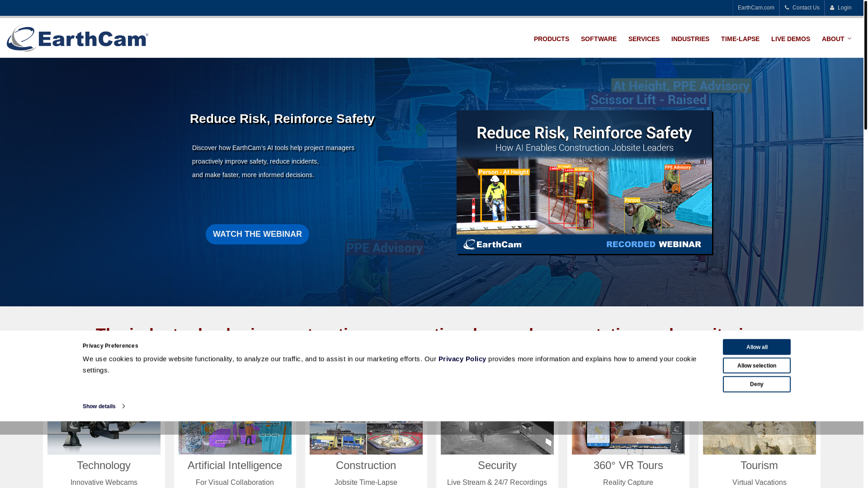The width and height of the screenshot is (868, 488).
Task: Open the Contact Us link
Action: pyautogui.click(x=806, y=8)
